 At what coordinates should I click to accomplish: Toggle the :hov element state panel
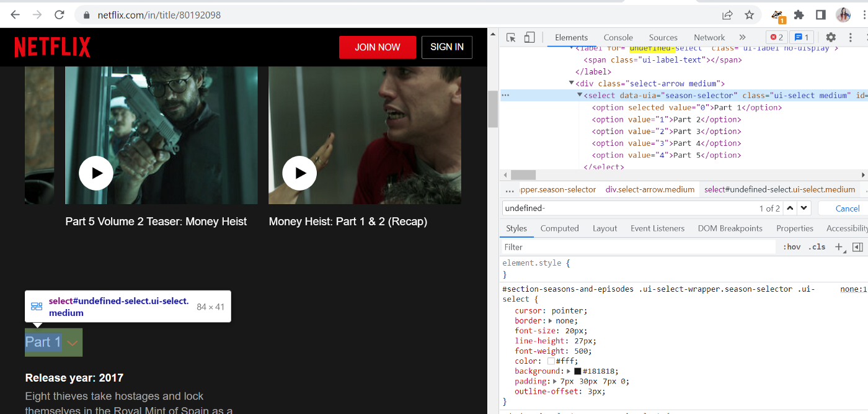(x=792, y=247)
